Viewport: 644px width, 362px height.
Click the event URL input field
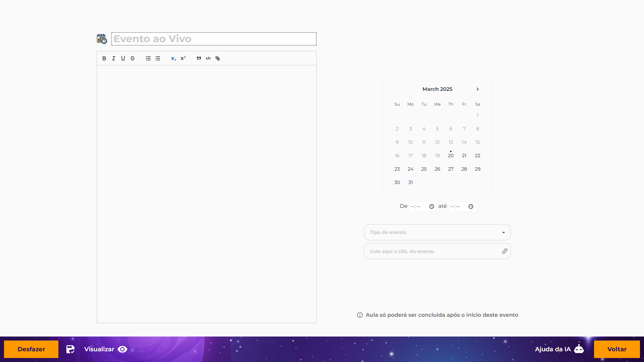click(433, 251)
